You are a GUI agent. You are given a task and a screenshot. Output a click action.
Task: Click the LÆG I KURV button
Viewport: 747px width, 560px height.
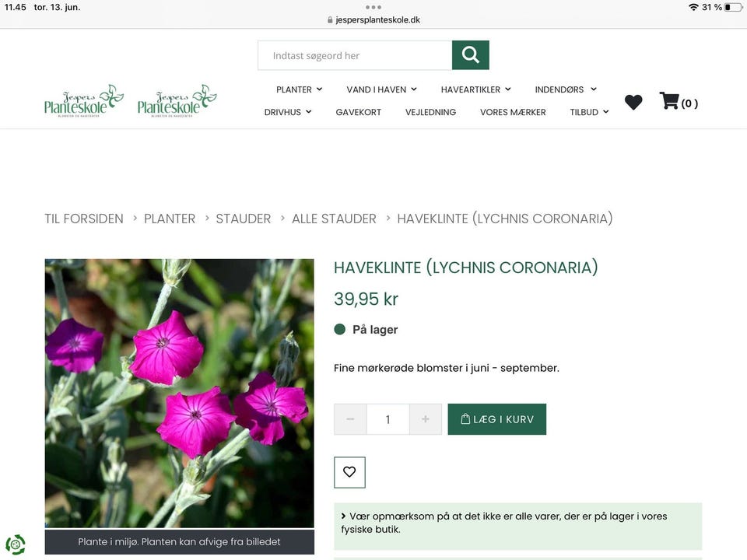[497, 418]
